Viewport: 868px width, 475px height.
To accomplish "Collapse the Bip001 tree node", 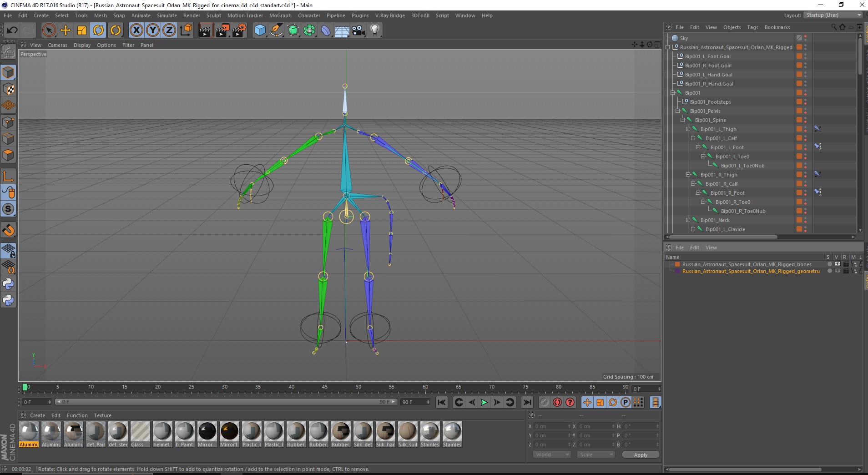I will click(x=673, y=92).
